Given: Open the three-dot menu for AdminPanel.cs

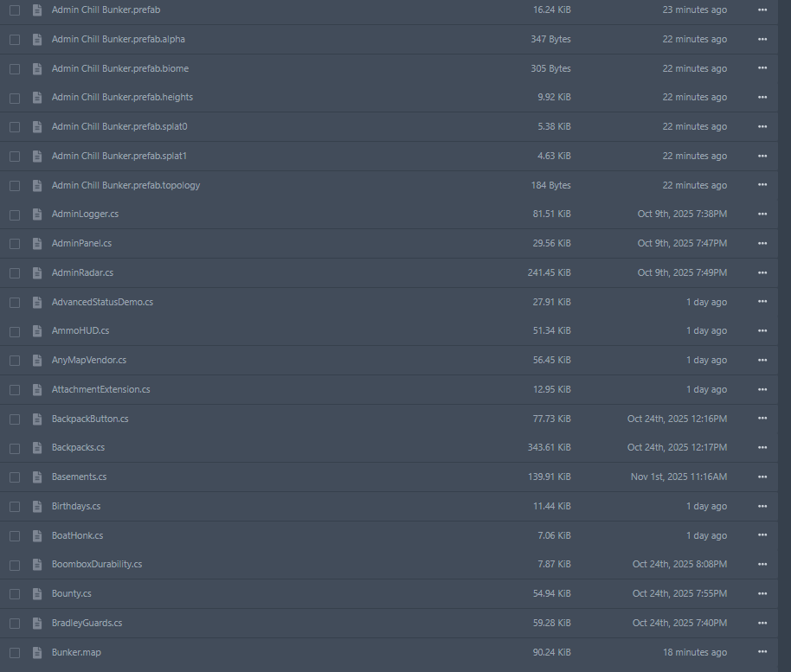Looking at the screenshot, I should (x=762, y=244).
